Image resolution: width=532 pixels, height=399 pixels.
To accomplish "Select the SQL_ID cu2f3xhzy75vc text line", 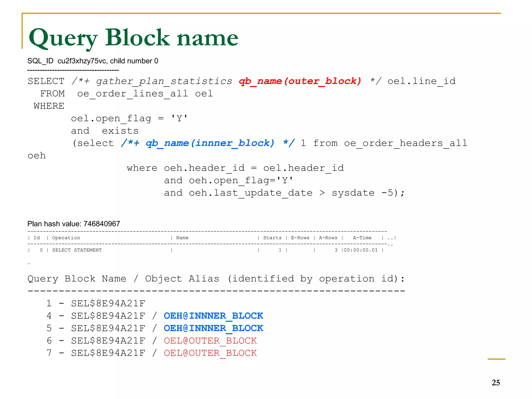I will [x=93, y=61].
